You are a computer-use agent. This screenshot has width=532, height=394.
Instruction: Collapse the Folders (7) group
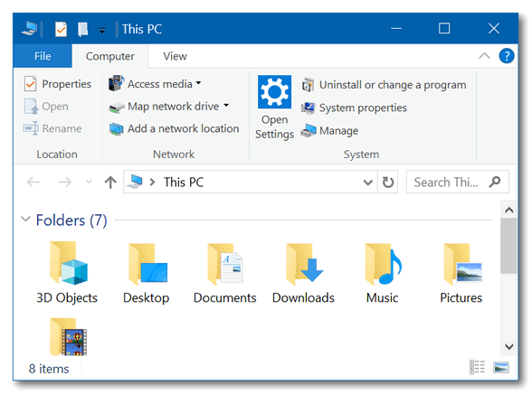click(x=25, y=220)
